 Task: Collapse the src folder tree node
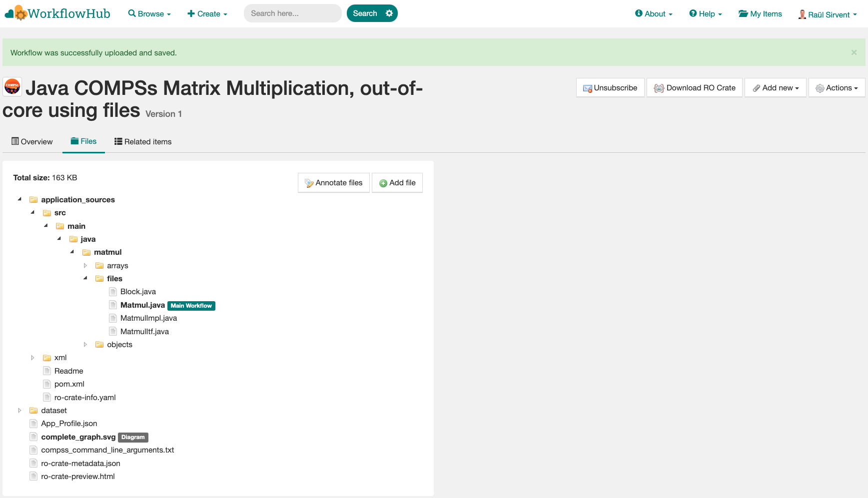32,212
